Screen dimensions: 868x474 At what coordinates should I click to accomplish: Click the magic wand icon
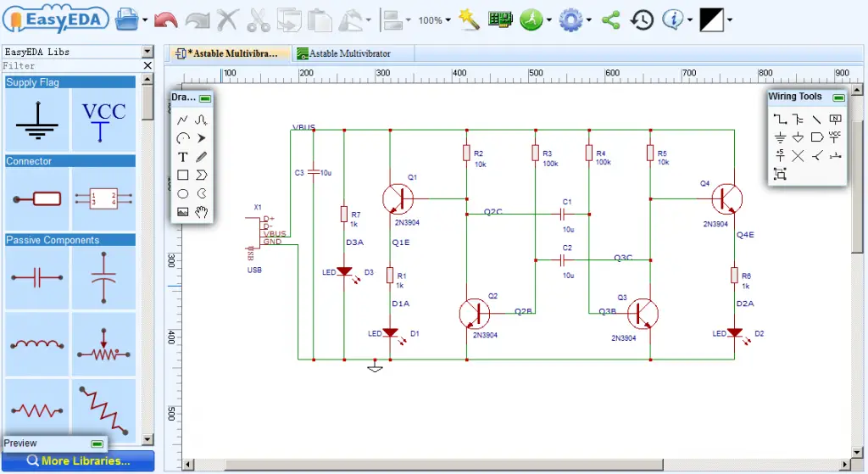coord(468,20)
